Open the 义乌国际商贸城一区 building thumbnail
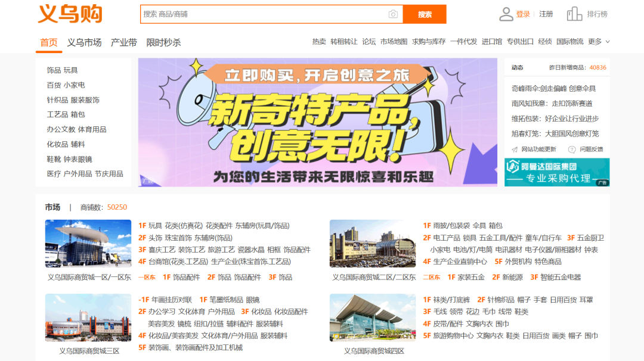The width and height of the screenshot is (644, 361). pyautogui.click(x=88, y=244)
